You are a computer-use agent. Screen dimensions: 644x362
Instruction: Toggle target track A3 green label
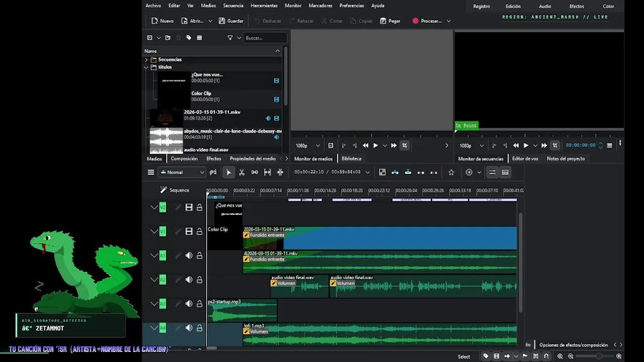[163, 304]
